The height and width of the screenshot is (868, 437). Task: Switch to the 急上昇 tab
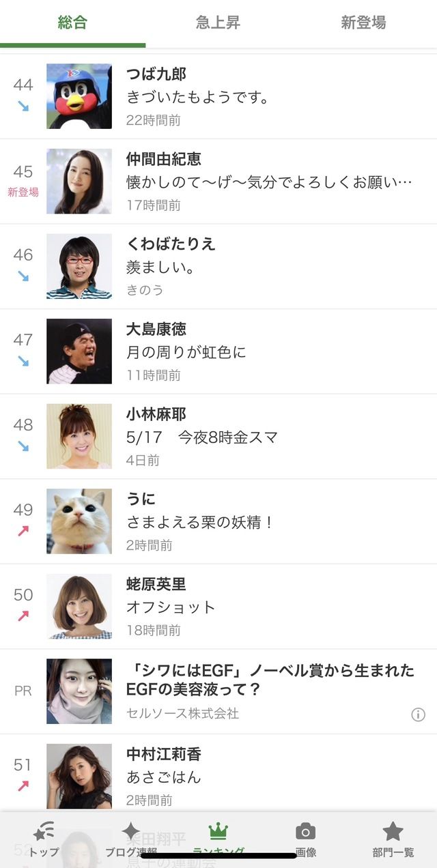(218, 23)
